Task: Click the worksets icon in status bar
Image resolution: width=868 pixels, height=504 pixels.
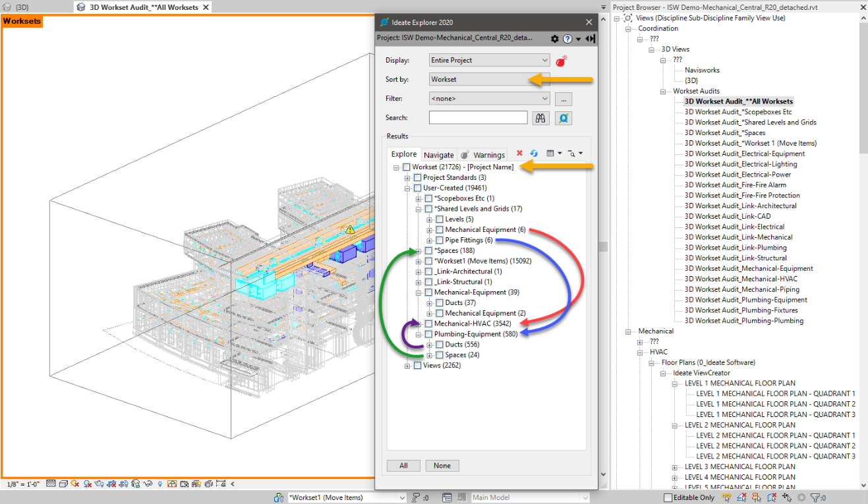Action: click(278, 498)
